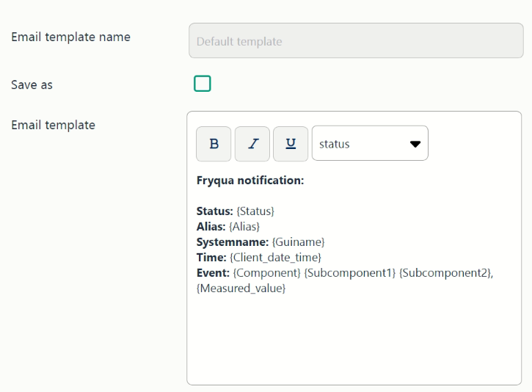Viewport: 532px width, 392px height.
Task: Click the Email template name label
Action: 71,37
